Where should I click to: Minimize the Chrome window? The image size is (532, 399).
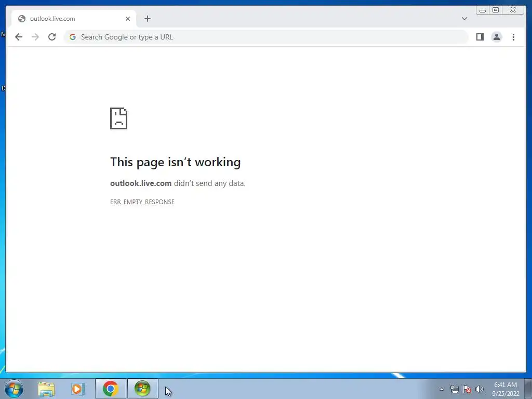(483, 10)
